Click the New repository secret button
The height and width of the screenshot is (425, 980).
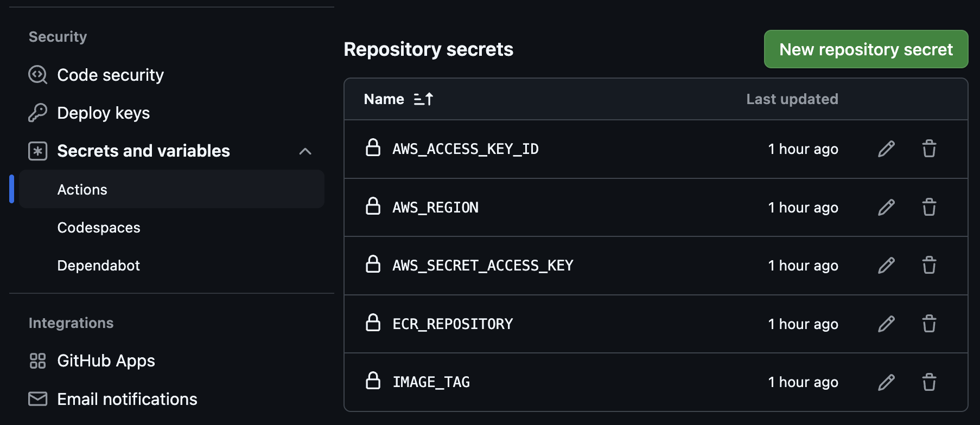866,49
